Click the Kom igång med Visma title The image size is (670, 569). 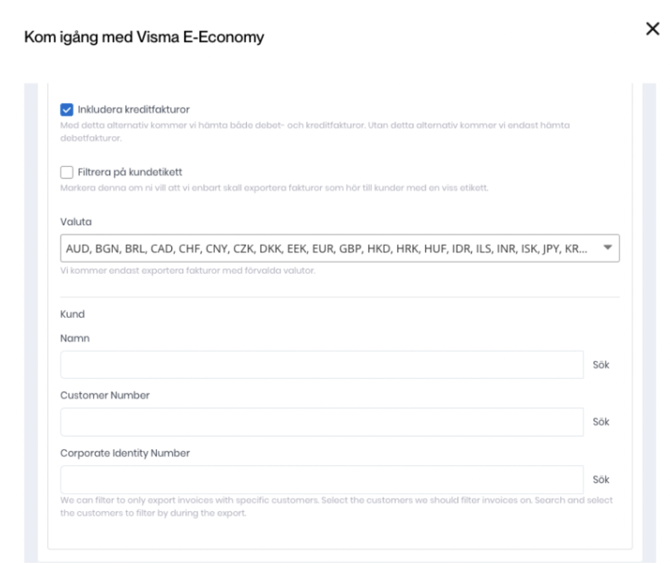[136, 38]
